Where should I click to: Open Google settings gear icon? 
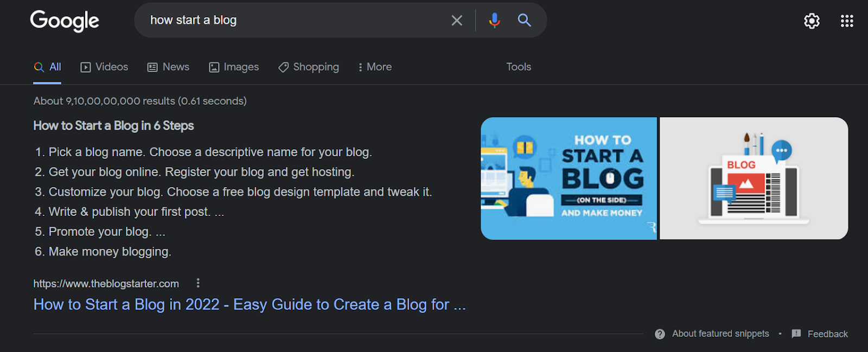(812, 21)
